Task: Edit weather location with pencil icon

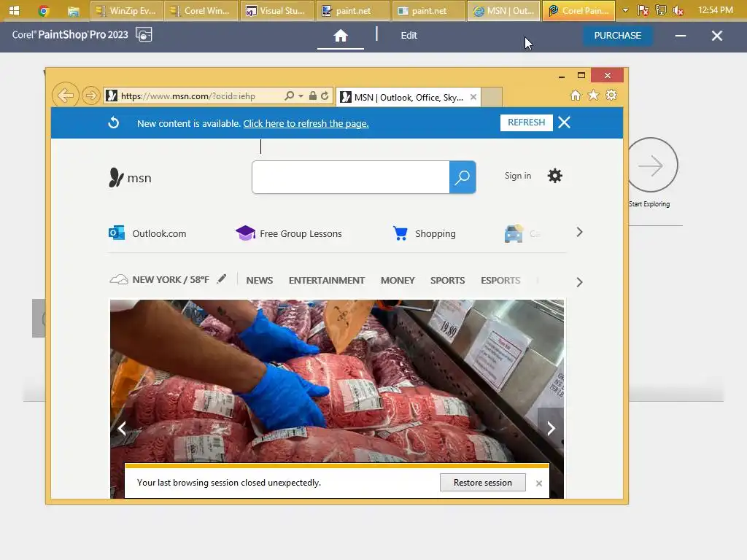Action: click(x=222, y=279)
